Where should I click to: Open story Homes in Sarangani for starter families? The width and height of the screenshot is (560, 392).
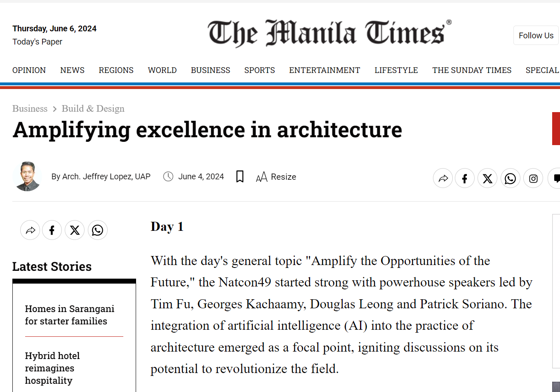[x=69, y=315]
